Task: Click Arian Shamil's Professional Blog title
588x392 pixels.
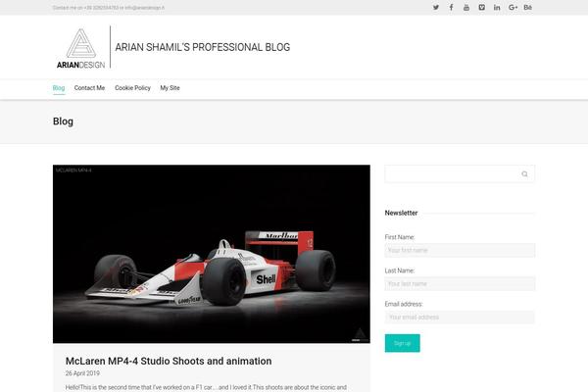Action: pos(203,47)
